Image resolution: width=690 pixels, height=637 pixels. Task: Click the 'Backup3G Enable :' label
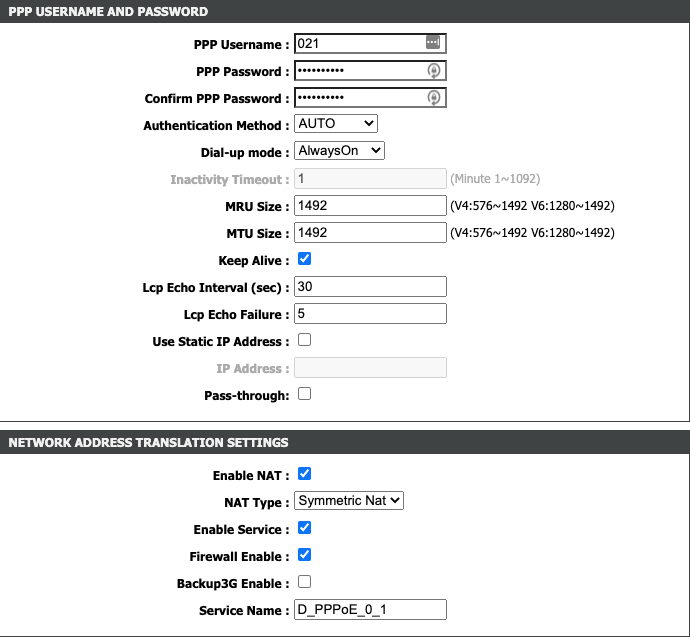click(233, 583)
